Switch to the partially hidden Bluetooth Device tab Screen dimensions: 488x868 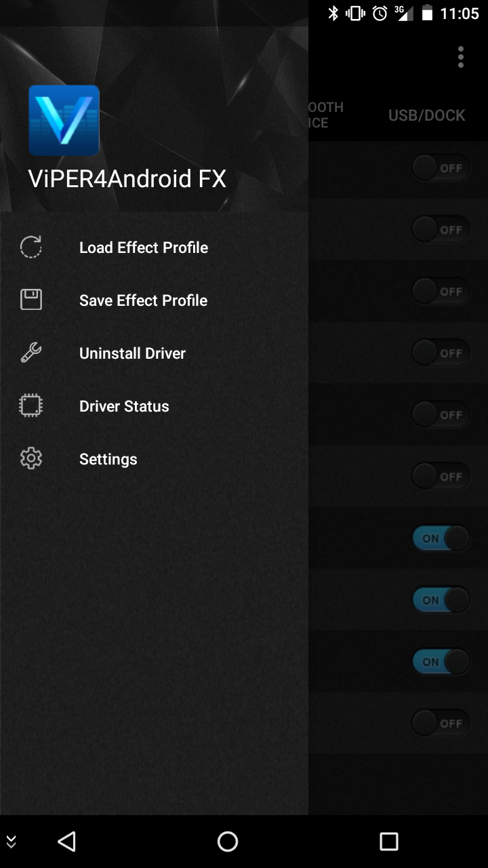point(326,115)
